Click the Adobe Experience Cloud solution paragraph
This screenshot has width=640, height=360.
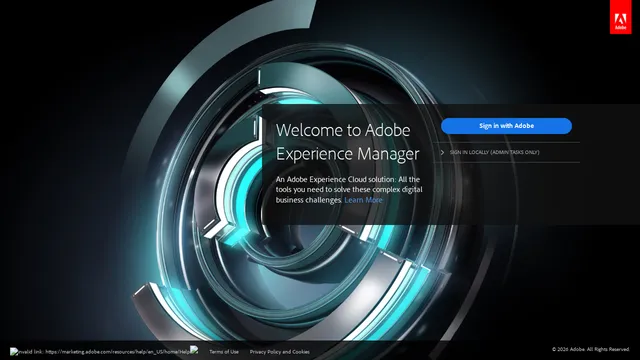349,190
